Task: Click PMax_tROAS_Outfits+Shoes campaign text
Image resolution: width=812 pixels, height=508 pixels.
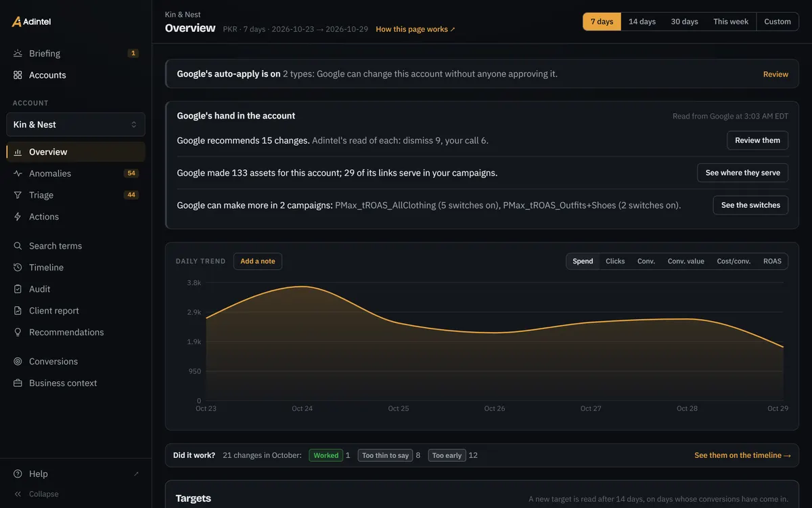Action: pyautogui.click(x=559, y=205)
